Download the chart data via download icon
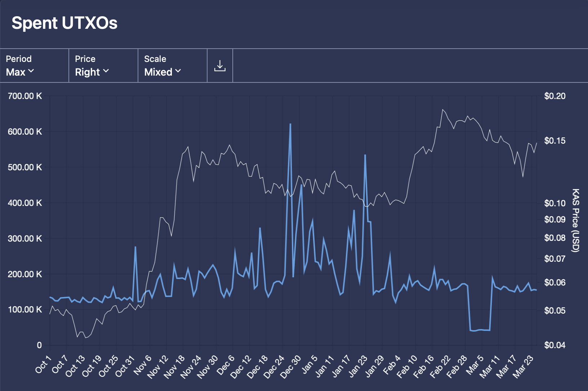The height and width of the screenshot is (391, 588). pos(220,66)
